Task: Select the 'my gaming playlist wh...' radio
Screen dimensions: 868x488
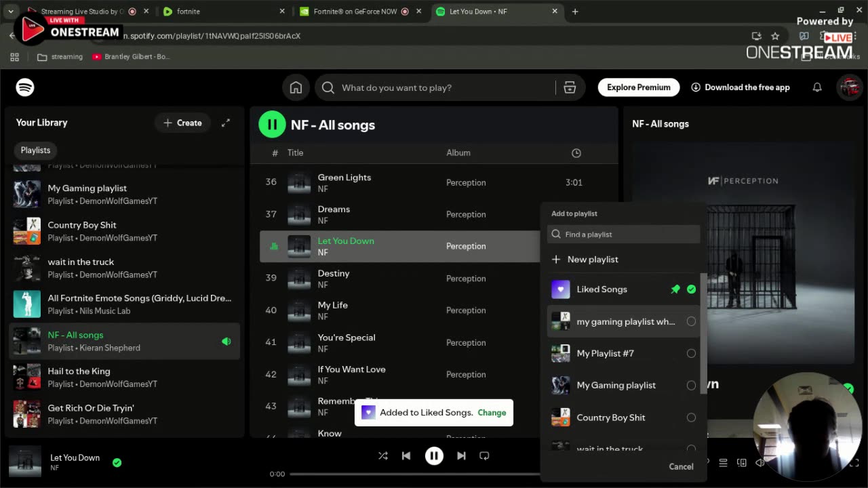Action: pos(691,321)
